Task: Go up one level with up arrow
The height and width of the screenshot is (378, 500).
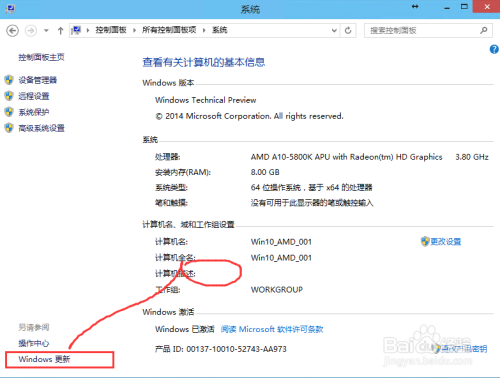Action: click(x=60, y=31)
